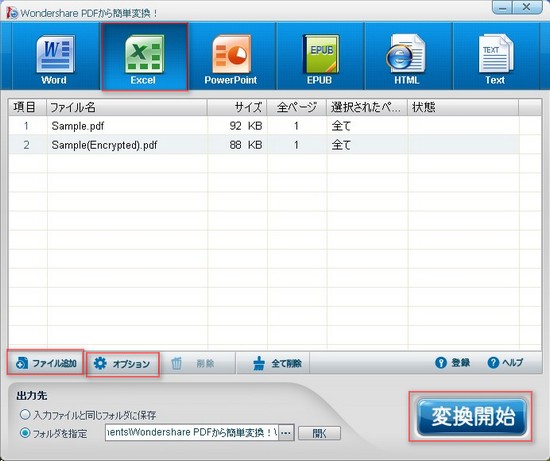550x461 pixels.
Task: Choose the Text output format icon
Action: (x=496, y=56)
